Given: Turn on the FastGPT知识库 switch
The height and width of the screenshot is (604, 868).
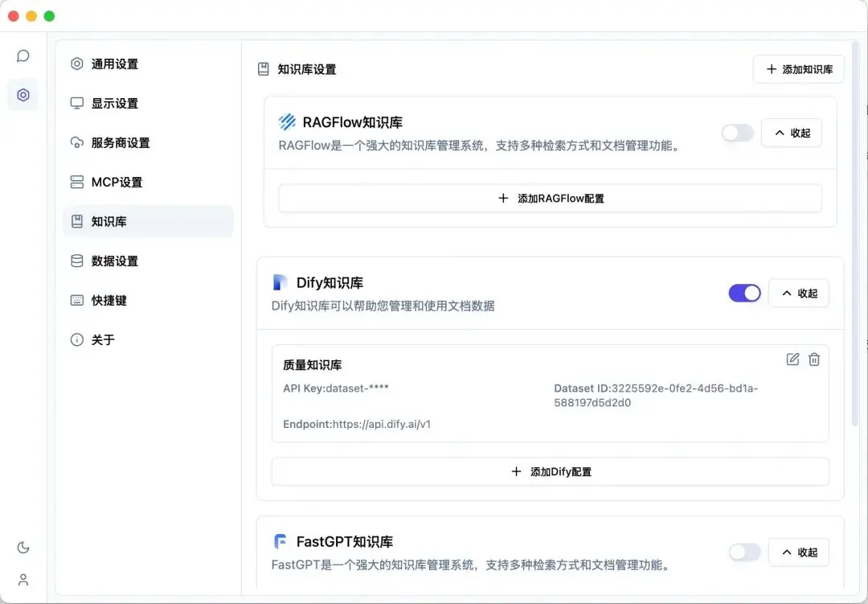Looking at the screenshot, I should (x=744, y=553).
